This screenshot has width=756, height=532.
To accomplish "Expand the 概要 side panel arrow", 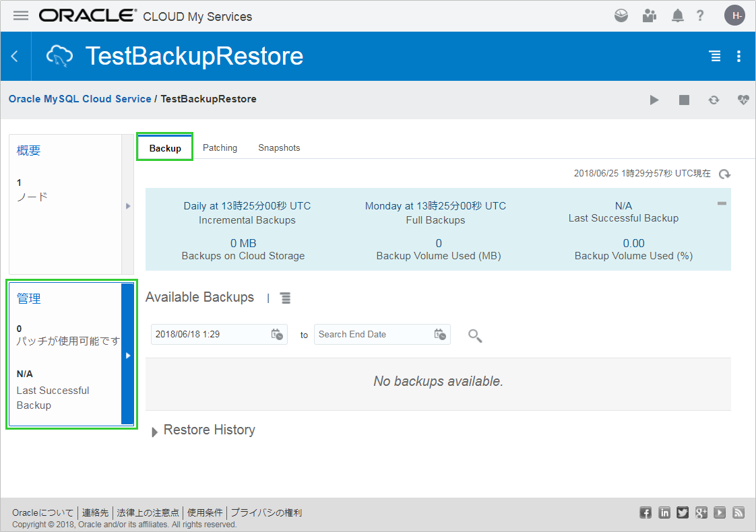I will click(128, 206).
